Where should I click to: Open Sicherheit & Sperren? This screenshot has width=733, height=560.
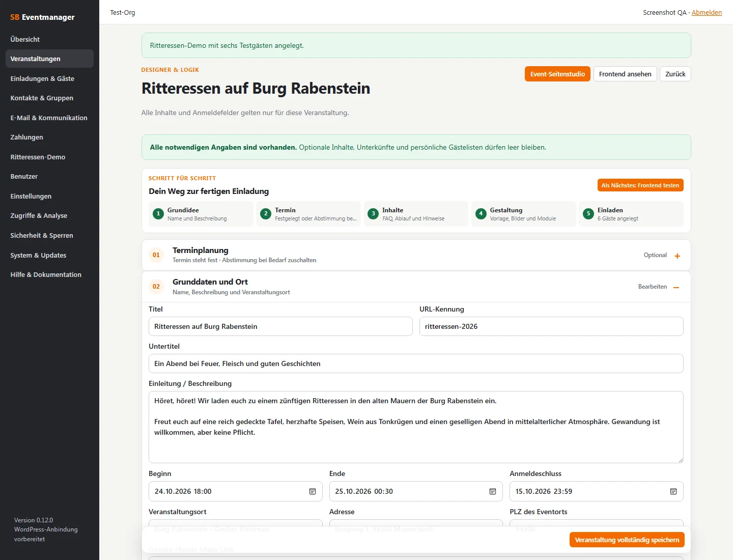tap(49, 235)
